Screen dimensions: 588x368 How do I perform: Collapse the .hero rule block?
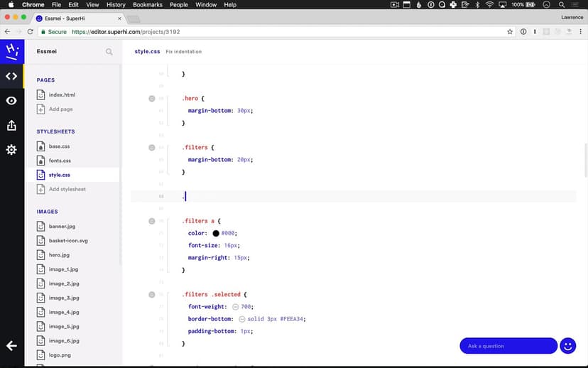151,99
